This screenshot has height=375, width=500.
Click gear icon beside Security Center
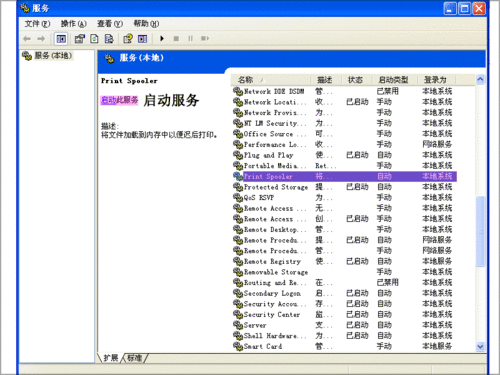pos(238,315)
